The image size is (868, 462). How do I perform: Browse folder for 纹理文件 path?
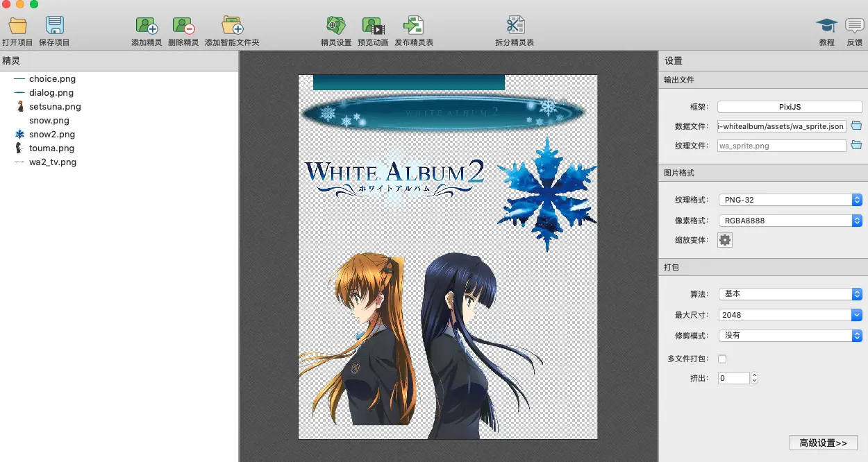tap(856, 145)
